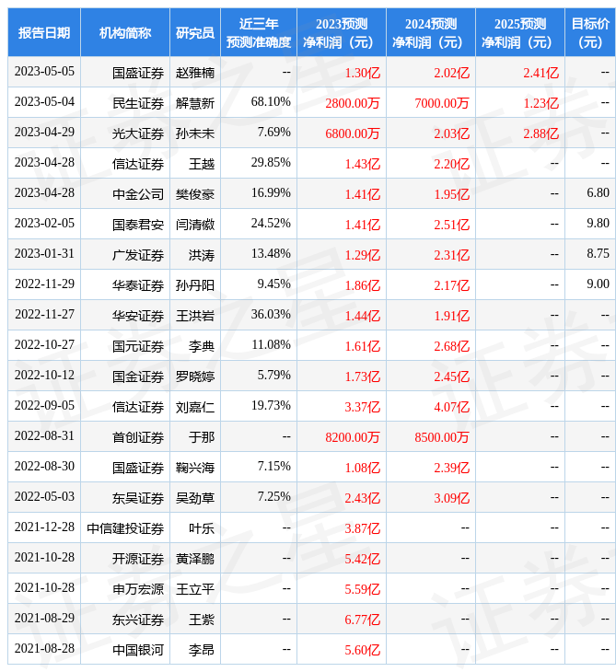The image size is (616, 672).
Task: Click the 7000.00万 profit forecast
Action: [x=442, y=103]
